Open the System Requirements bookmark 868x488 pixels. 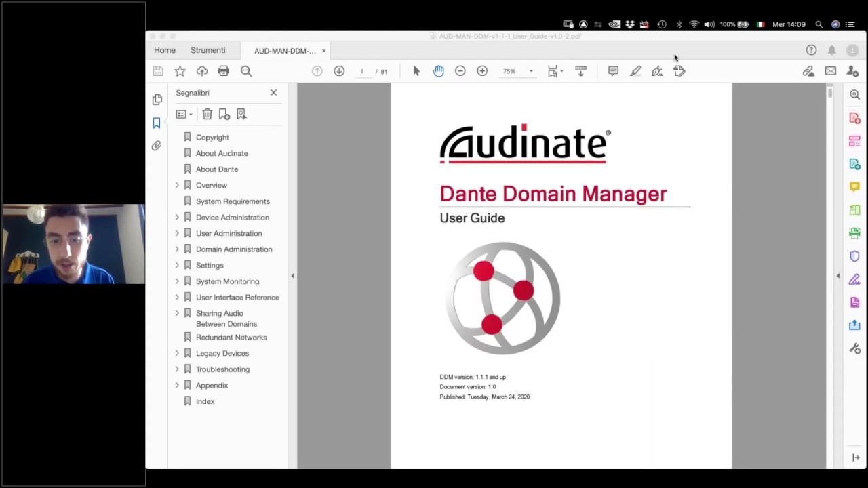click(233, 201)
